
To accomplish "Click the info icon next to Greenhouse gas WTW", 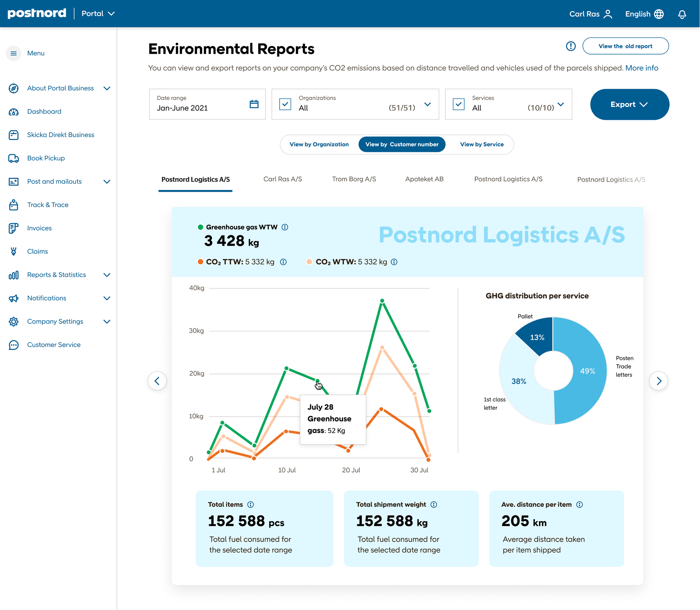I will (285, 227).
